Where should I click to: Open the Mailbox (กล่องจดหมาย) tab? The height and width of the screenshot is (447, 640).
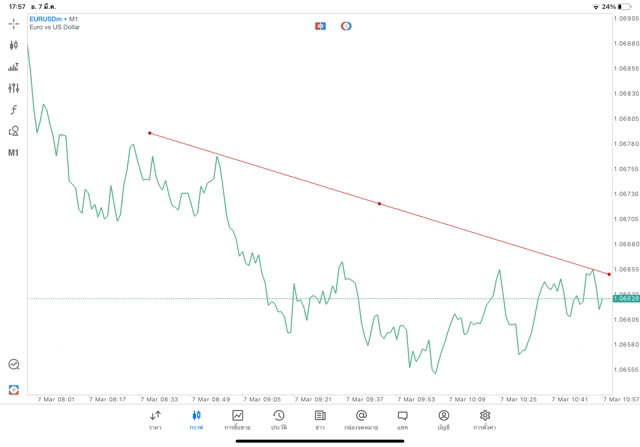click(x=361, y=419)
